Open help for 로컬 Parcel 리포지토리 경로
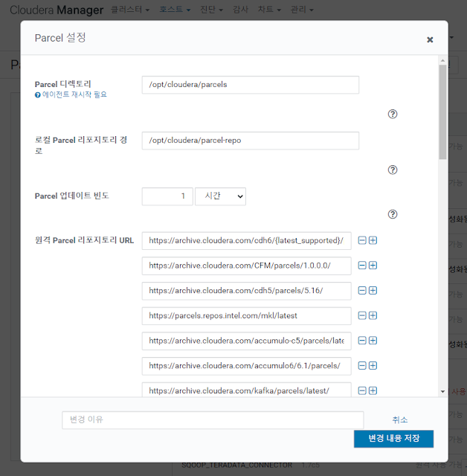Screen dimensions: 467x476 393,170
